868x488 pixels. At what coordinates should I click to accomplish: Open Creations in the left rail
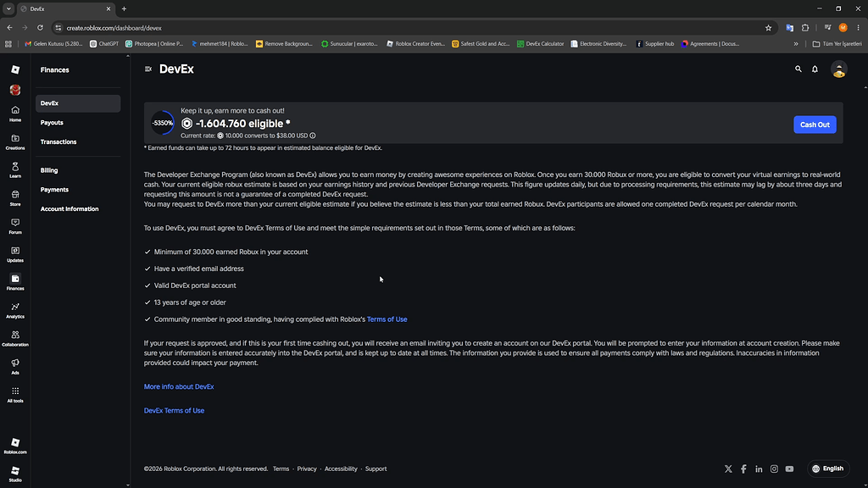click(15, 141)
